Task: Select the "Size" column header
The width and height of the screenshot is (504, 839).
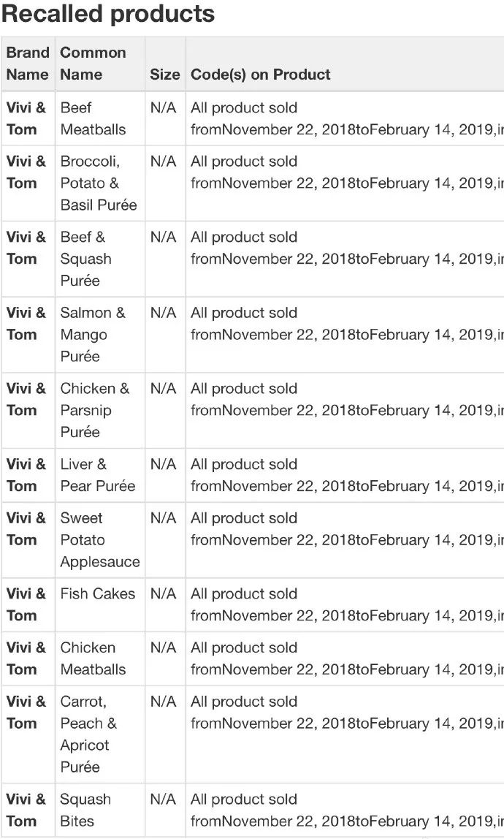Action: [164, 75]
